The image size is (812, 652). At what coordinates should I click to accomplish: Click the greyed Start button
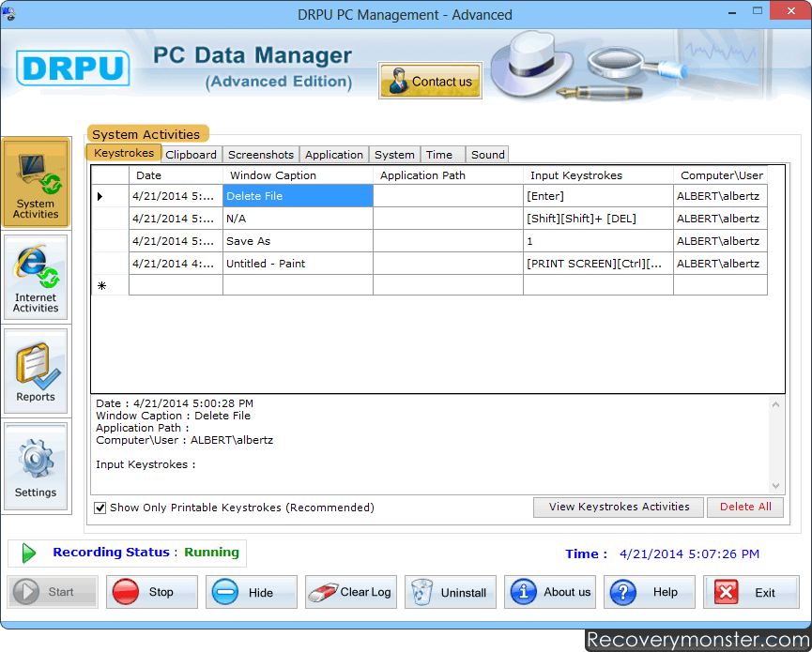click(x=53, y=592)
